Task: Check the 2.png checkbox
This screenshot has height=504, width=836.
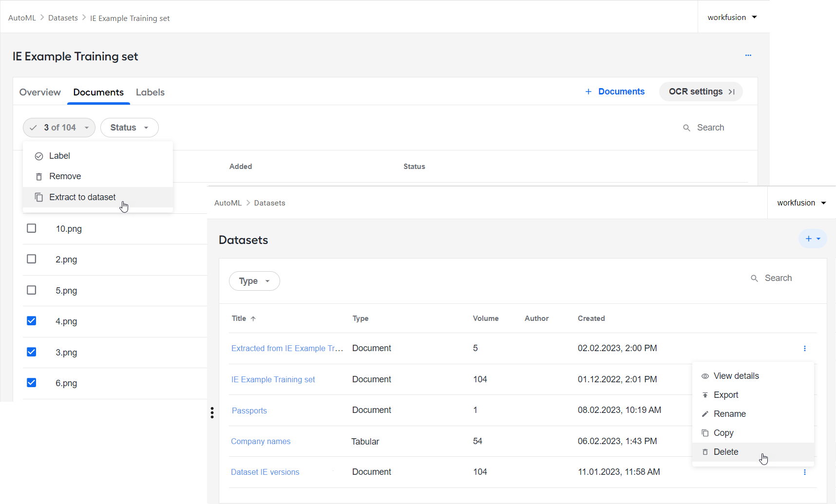Action: (x=32, y=259)
